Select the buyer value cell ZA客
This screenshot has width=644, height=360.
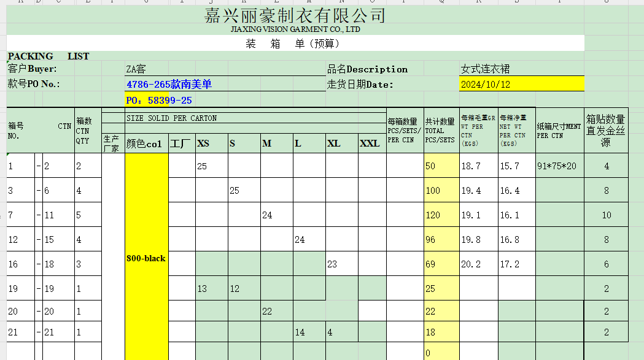(136, 69)
